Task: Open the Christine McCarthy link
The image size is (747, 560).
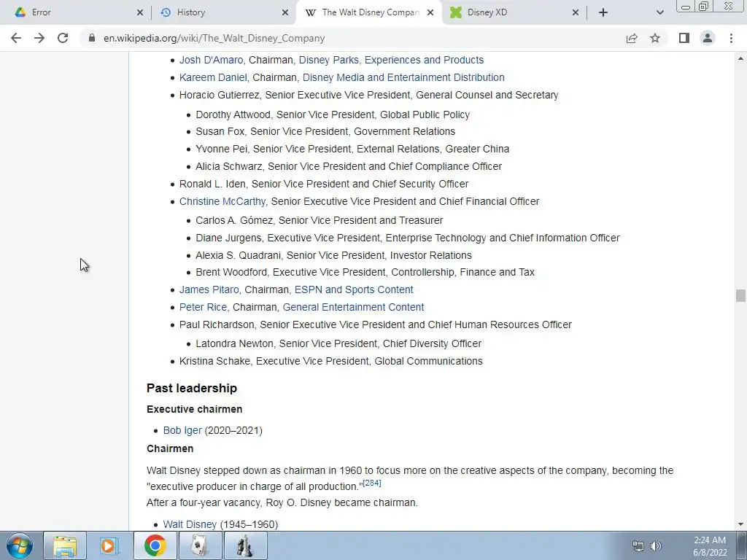Action: pos(222,201)
